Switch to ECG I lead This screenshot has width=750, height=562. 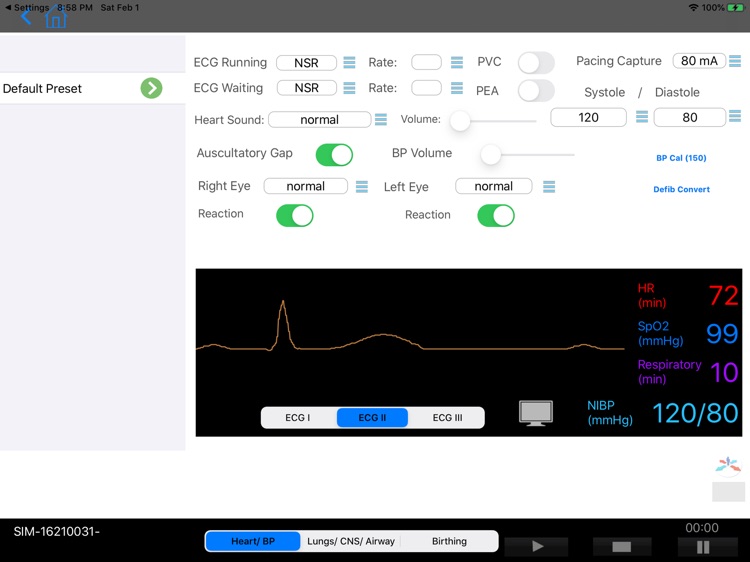pyautogui.click(x=298, y=418)
